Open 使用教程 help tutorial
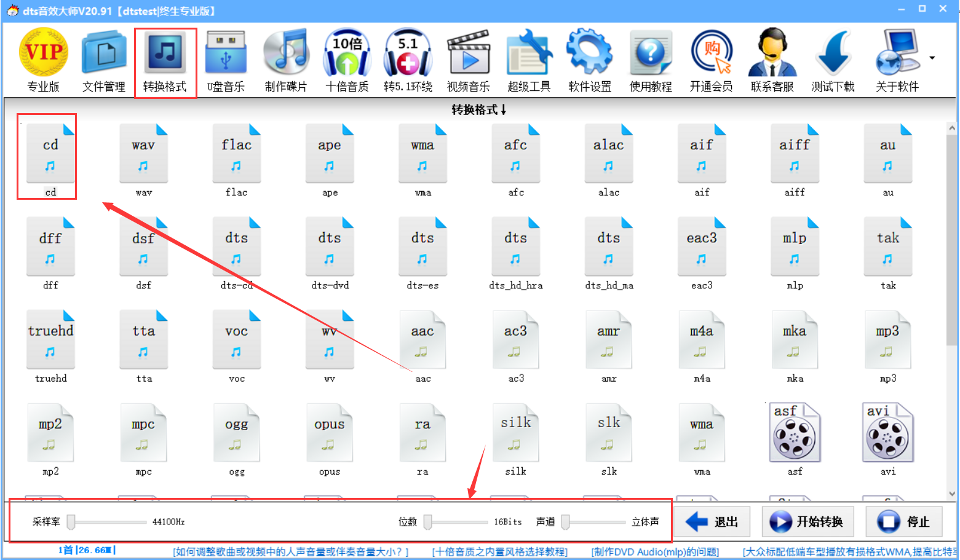 (651, 61)
